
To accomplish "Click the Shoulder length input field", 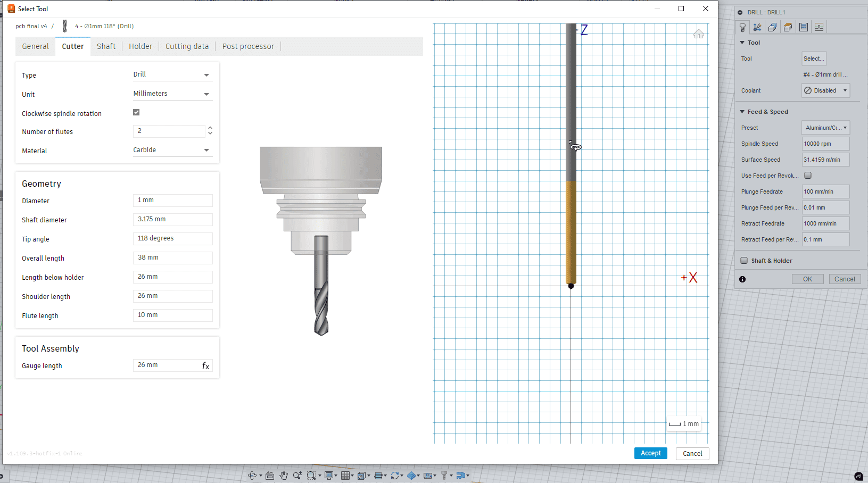I will [x=172, y=296].
